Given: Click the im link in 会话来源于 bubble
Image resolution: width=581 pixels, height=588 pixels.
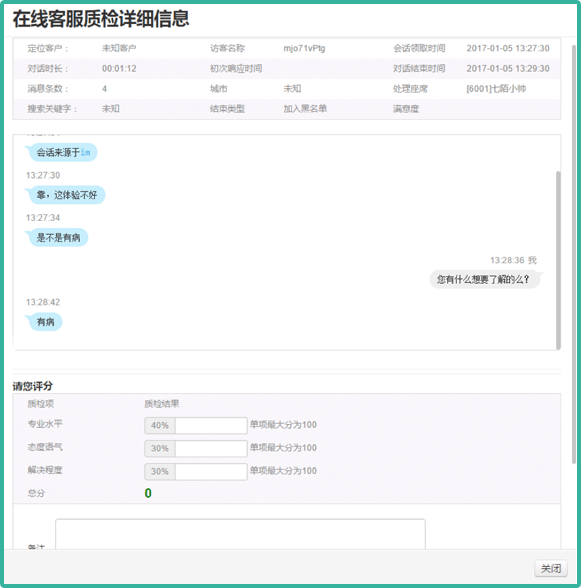Looking at the screenshot, I should click(x=86, y=153).
